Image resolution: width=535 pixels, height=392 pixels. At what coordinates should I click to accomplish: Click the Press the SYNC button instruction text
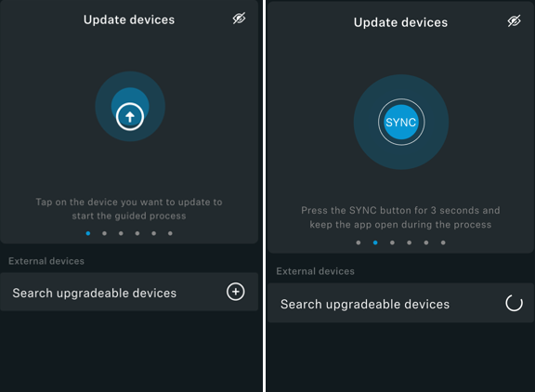(400, 217)
